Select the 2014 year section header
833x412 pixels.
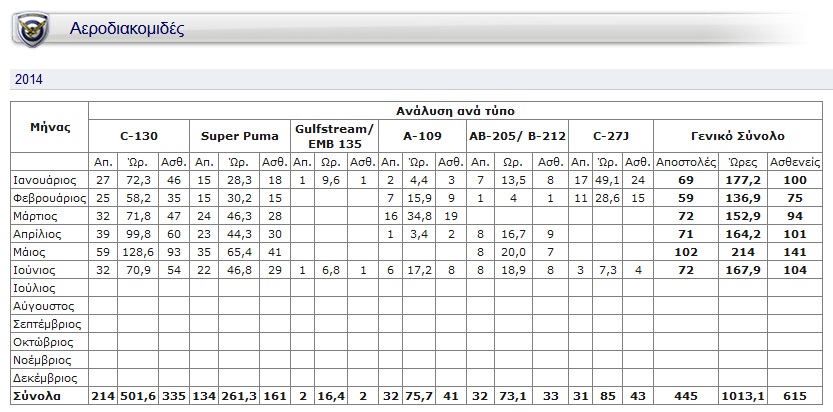point(27,79)
